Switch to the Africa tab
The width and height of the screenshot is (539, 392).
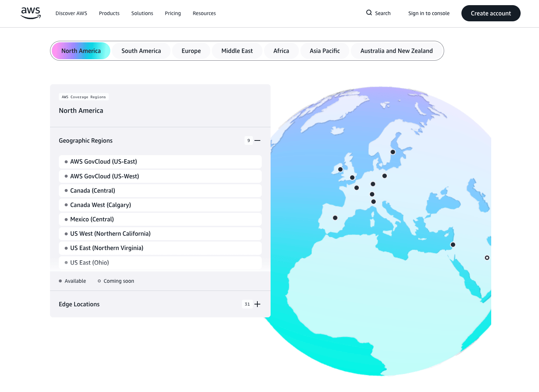click(281, 51)
